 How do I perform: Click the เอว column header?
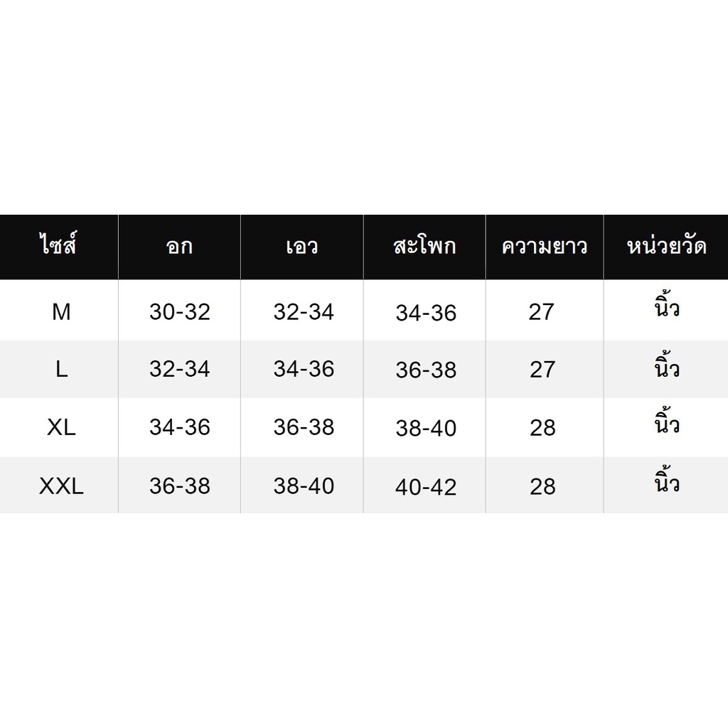pyautogui.click(x=301, y=247)
